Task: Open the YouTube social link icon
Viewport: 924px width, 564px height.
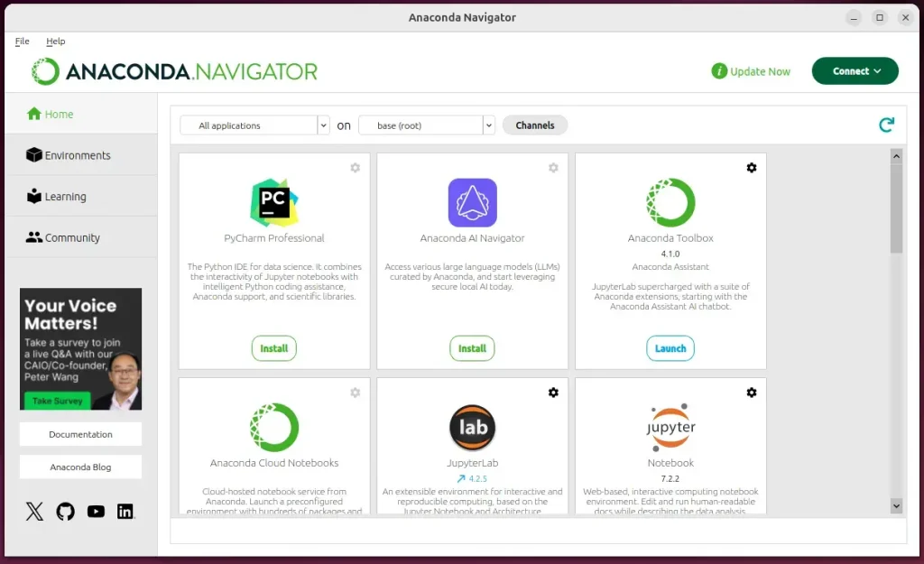Action: [96, 511]
